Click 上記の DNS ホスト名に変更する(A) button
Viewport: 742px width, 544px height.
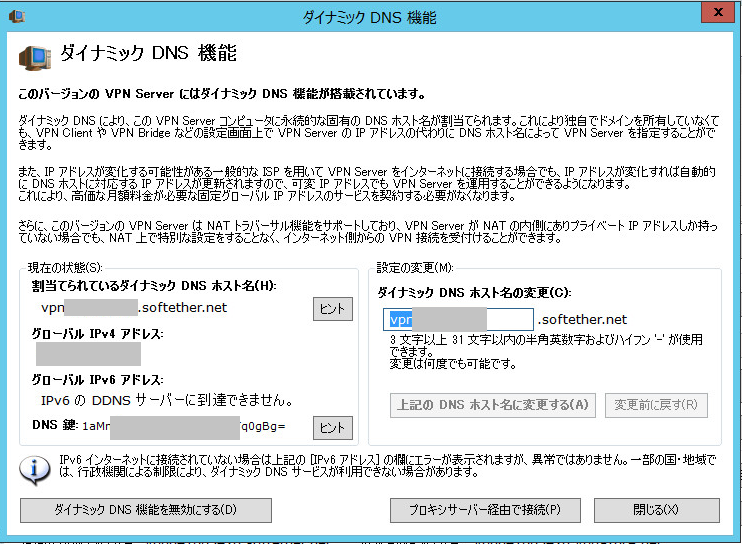[x=493, y=405]
